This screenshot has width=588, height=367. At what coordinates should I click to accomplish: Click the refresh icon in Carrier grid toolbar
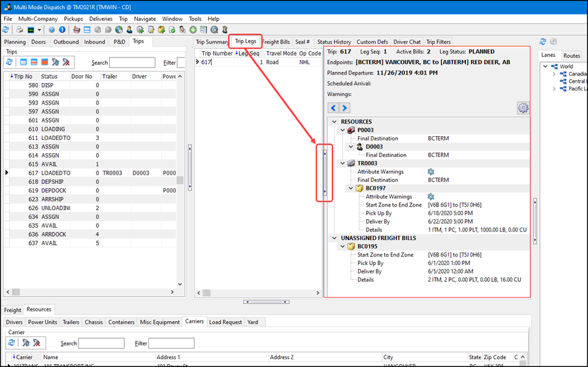11,343
